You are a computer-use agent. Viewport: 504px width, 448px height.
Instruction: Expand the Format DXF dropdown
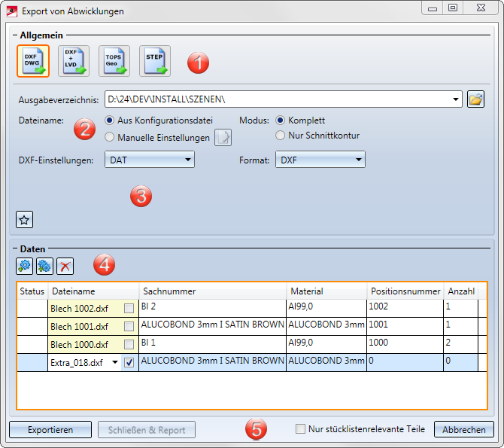(x=320, y=160)
